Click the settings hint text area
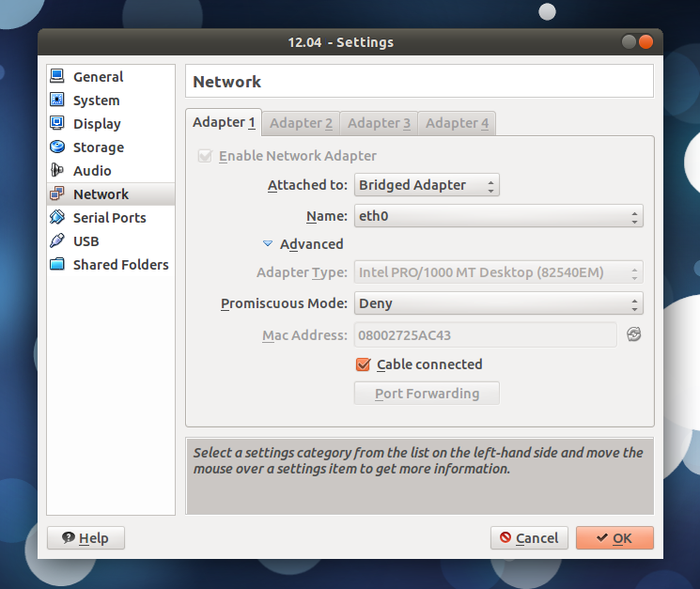The width and height of the screenshot is (700, 589). pos(420,476)
